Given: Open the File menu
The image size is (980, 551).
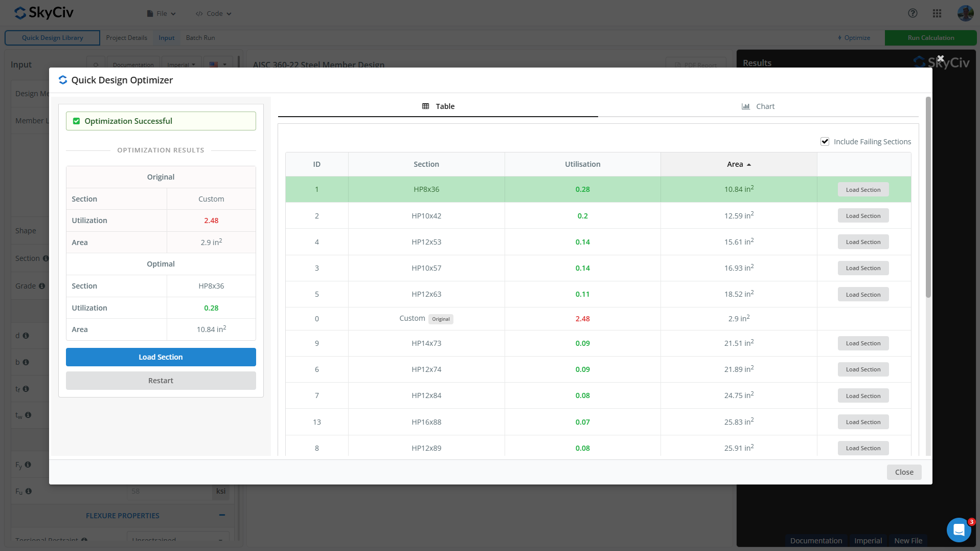Looking at the screenshot, I should pyautogui.click(x=161, y=14).
